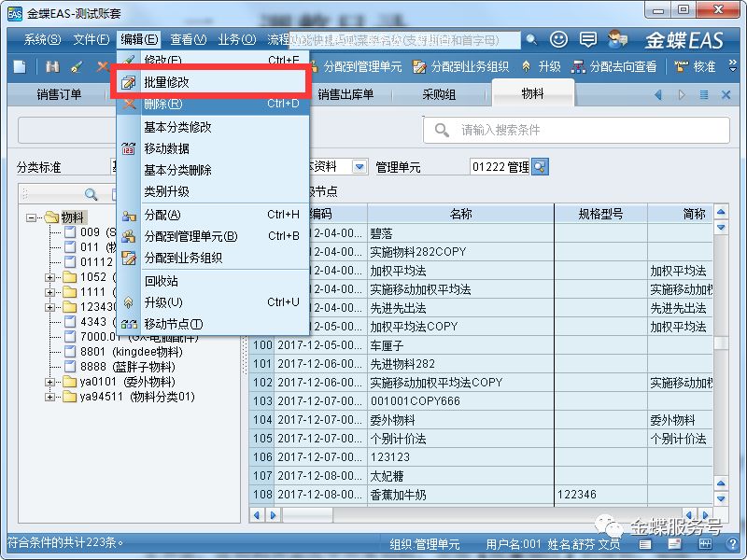The image size is (747, 560).
Task: Switch to 物料 tab
Action: click(532, 93)
